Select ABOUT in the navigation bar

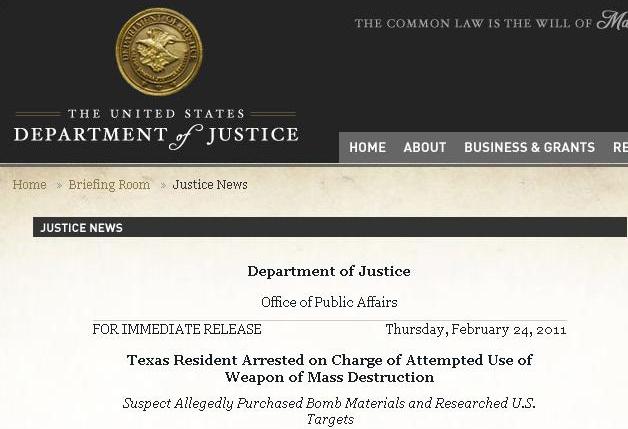click(424, 147)
